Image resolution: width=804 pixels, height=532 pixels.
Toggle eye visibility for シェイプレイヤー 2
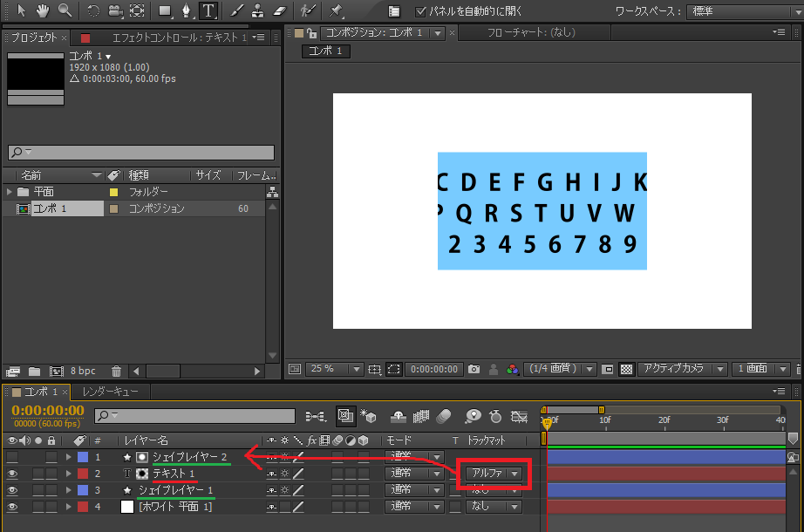(x=12, y=457)
